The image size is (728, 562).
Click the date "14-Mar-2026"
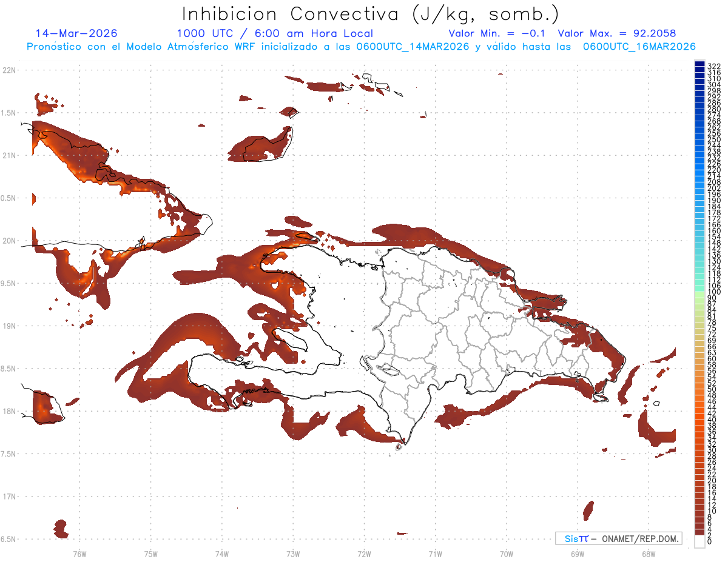tap(76, 33)
